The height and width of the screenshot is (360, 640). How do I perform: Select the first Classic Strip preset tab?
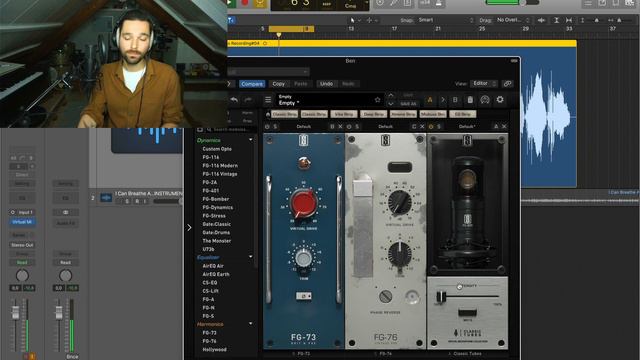pyautogui.click(x=284, y=114)
